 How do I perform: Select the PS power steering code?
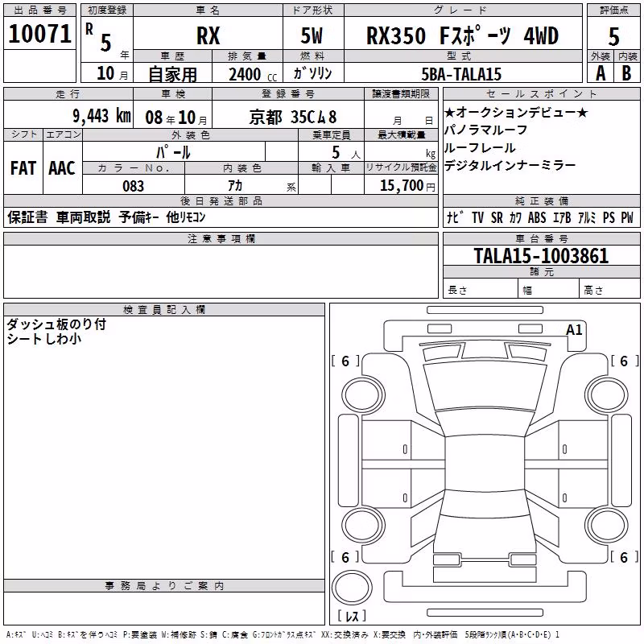[x=609, y=217]
